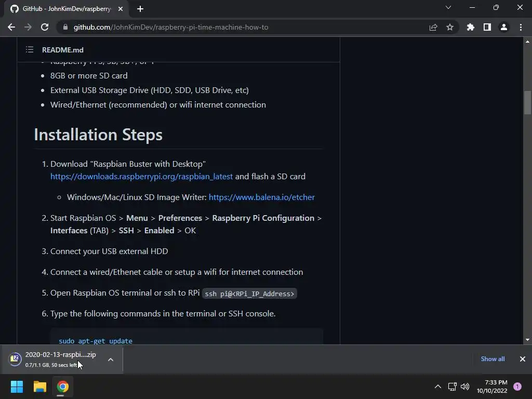
Task: Open Chrome's three-dot menu
Action: pos(521,27)
